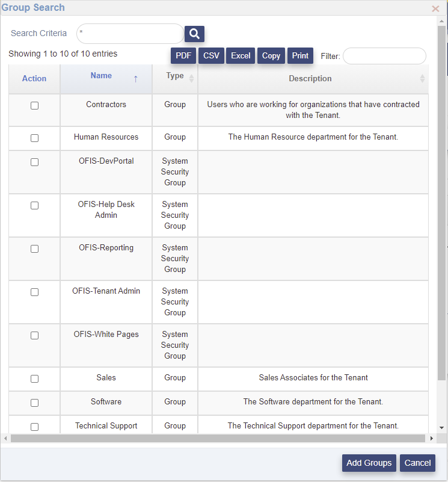Enable the OFIS-Reporting checkbox
This screenshot has width=448, height=482.
[x=34, y=249]
